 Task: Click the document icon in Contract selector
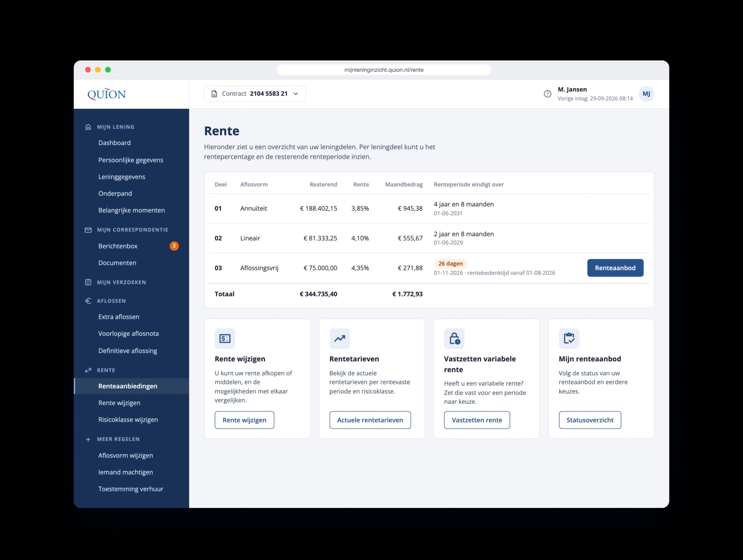click(214, 94)
